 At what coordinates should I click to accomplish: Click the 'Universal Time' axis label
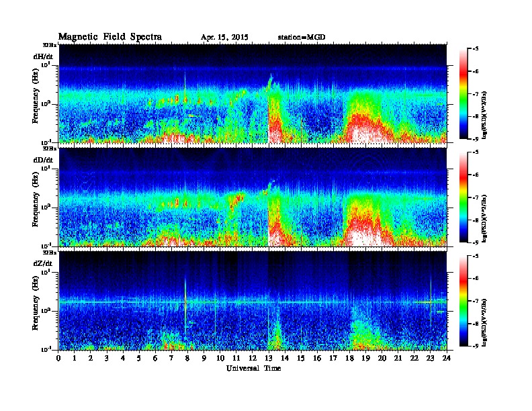click(x=253, y=368)
